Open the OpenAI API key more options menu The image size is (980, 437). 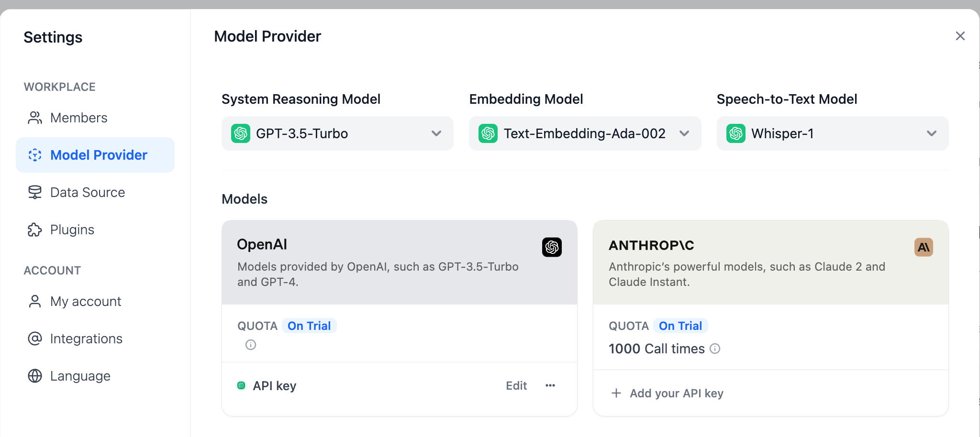tap(550, 385)
